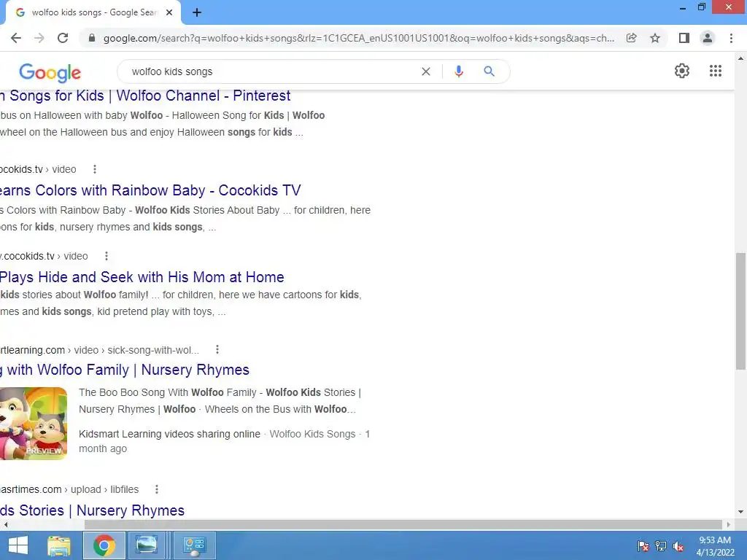The width and height of the screenshot is (747, 560).
Task: Open Plays Hide and Seek result
Action: coord(142,277)
